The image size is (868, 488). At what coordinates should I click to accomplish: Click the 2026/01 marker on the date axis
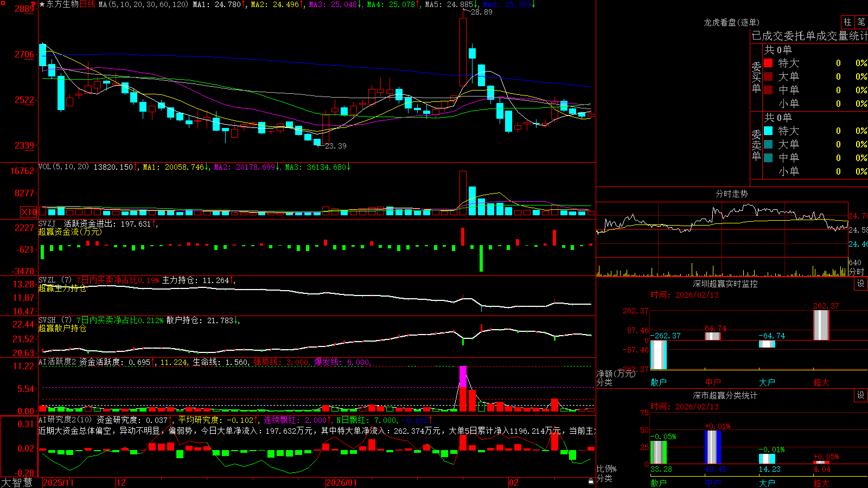pos(341,483)
